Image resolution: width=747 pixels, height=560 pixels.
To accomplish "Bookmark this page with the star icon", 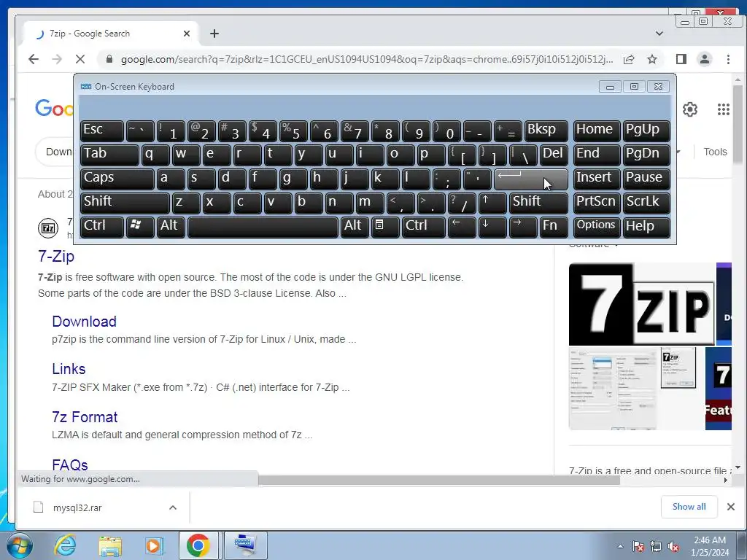I will coord(652,59).
